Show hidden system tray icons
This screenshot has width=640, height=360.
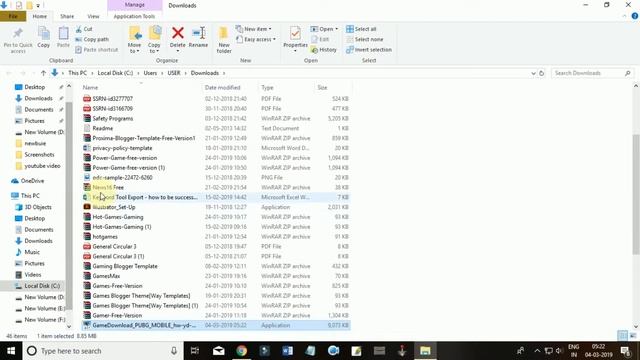(537, 351)
